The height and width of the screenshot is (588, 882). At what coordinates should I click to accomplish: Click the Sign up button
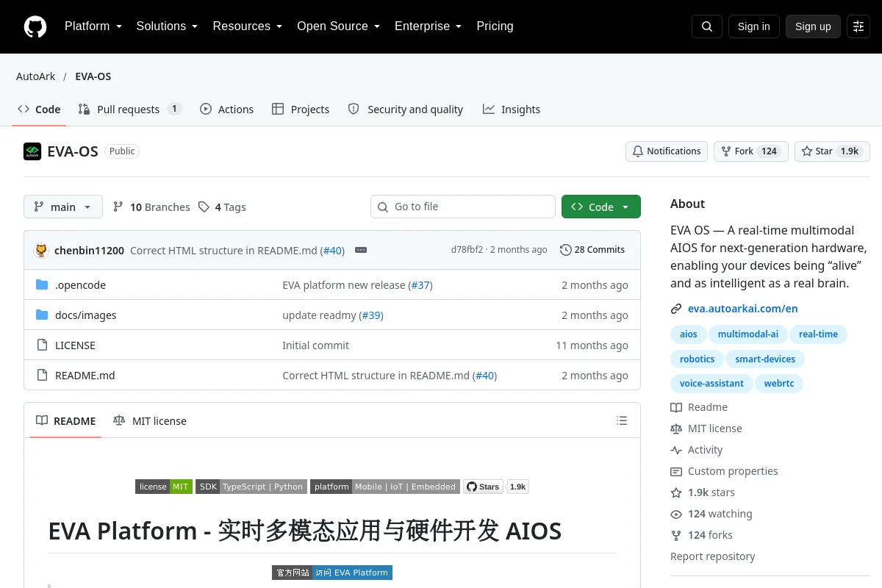(x=813, y=26)
